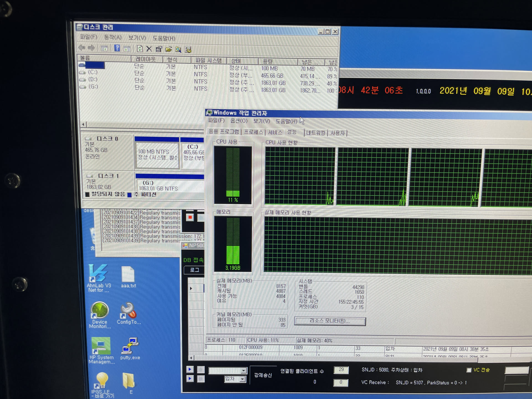The image size is (532, 399).
Task: Open the 동작(A) menu in Disk Management
Action: (x=112, y=37)
